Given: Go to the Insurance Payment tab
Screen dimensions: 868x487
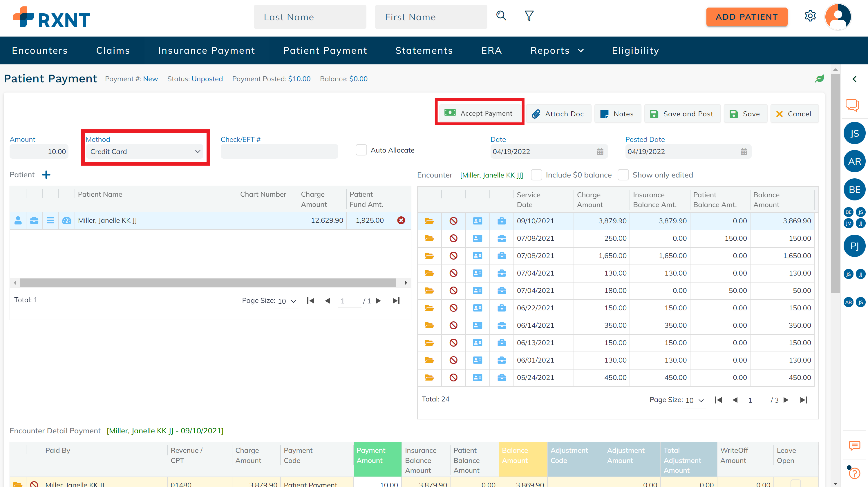Looking at the screenshot, I should point(207,50).
